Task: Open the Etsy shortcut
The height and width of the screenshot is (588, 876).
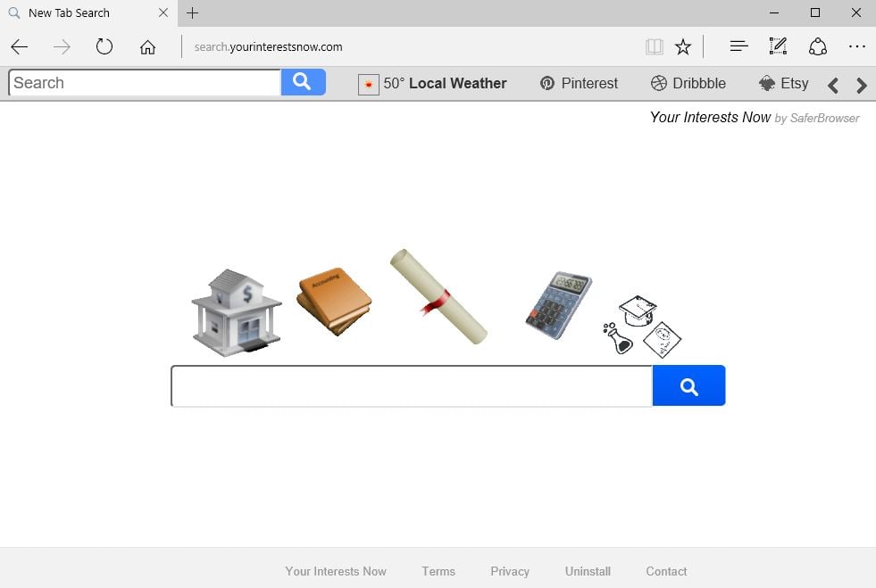Action: coord(783,84)
